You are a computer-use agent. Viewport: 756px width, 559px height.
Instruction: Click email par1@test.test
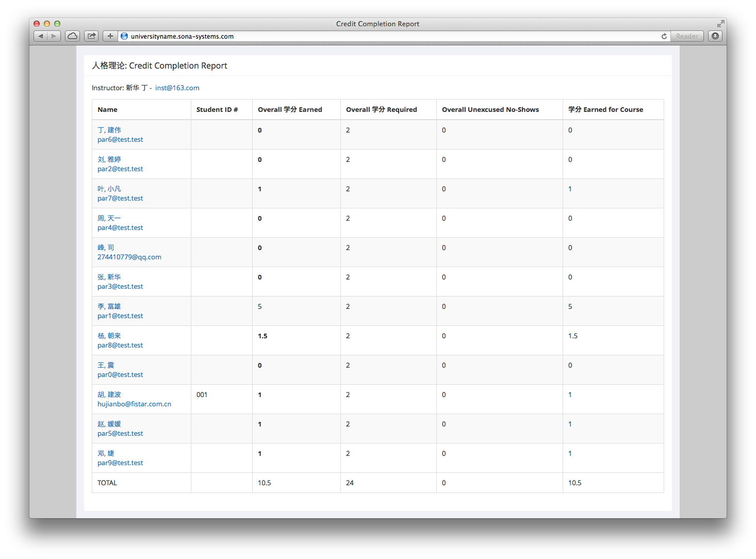(120, 316)
